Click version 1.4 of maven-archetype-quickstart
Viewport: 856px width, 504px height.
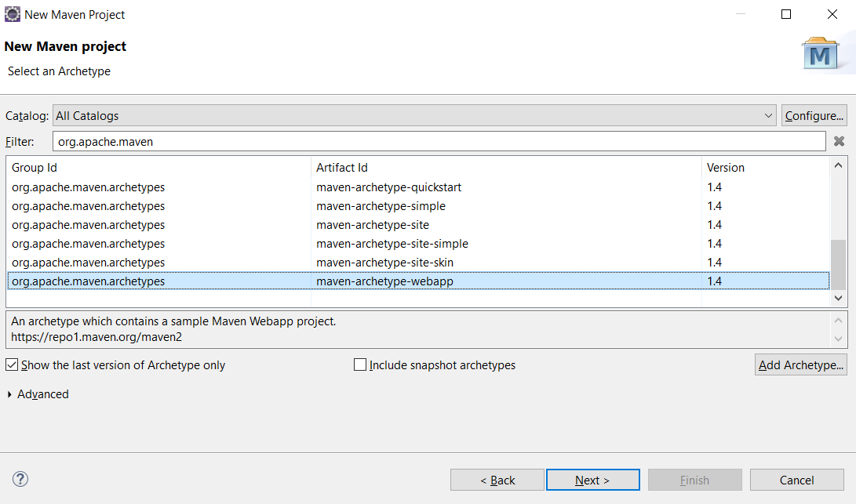714,187
